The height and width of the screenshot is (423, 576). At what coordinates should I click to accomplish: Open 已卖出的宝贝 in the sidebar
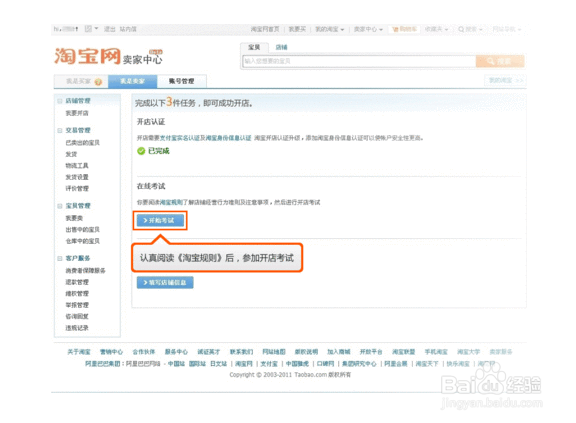coord(83,142)
